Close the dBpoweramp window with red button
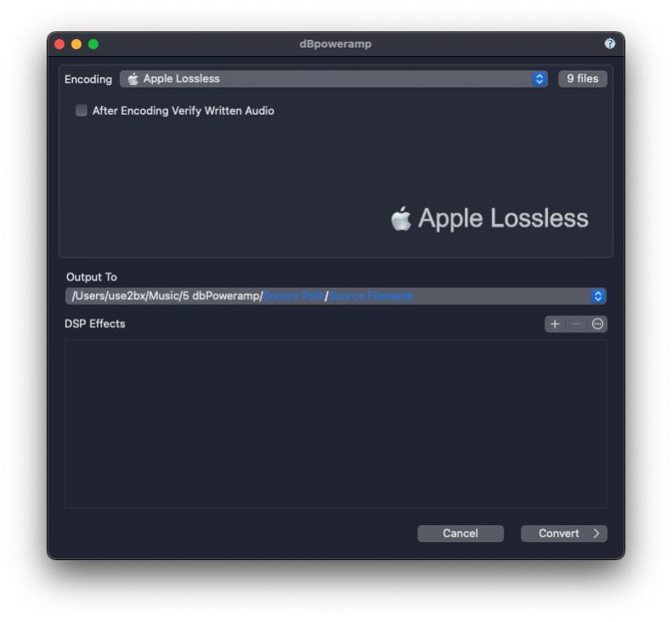672x622 pixels. point(59,44)
